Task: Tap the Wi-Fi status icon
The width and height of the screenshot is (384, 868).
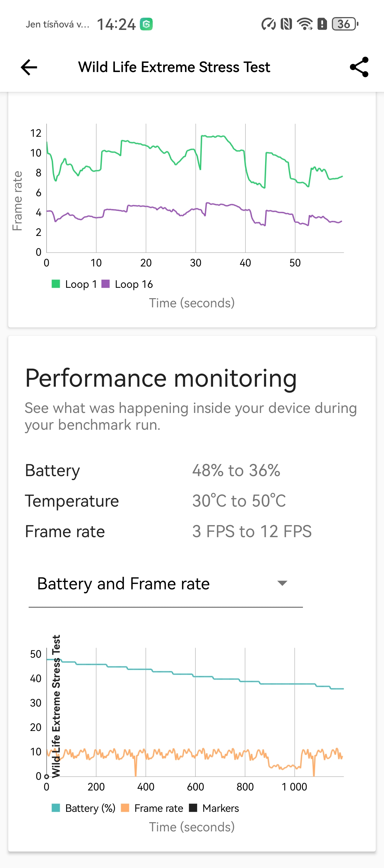Action: (304, 24)
